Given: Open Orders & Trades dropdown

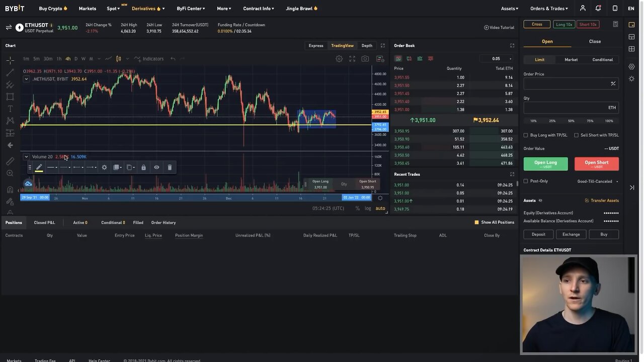Looking at the screenshot, I should [x=549, y=9].
